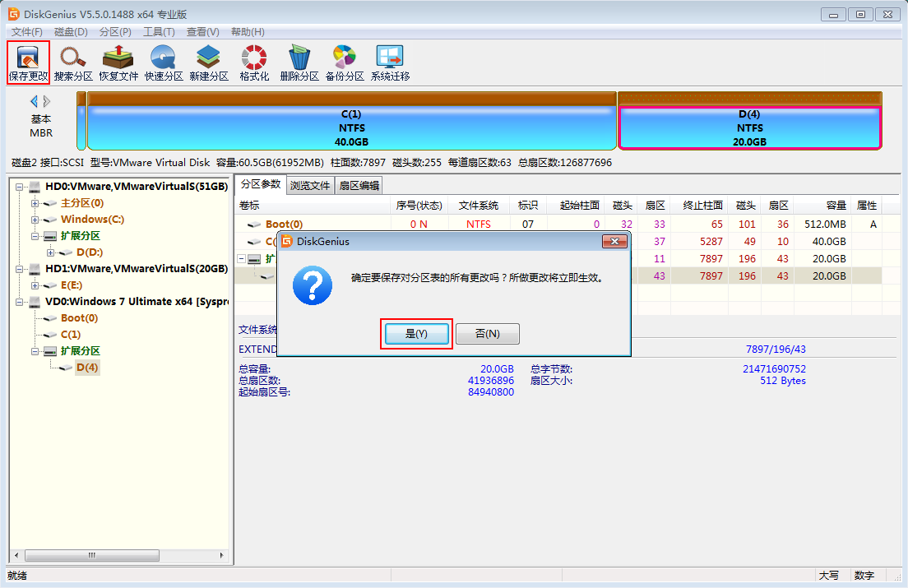
Task: Switch to the 浏览文件 tab
Action: 310,186
